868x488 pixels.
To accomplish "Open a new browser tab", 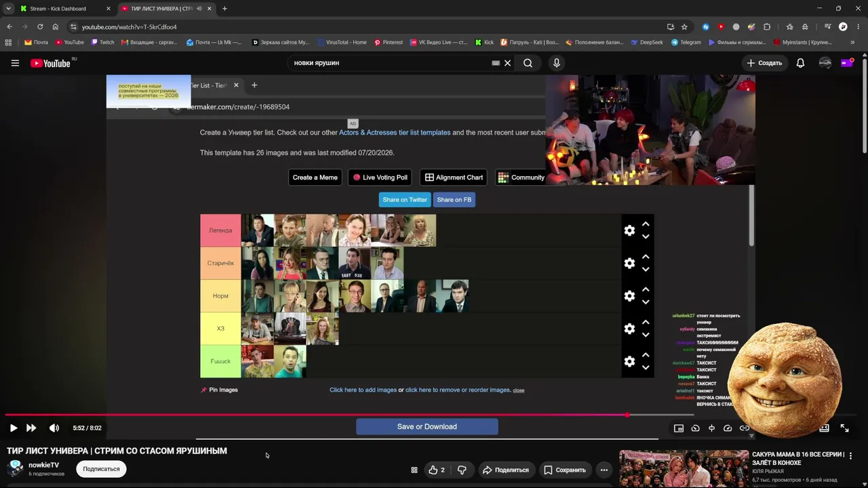I will 224,9.
